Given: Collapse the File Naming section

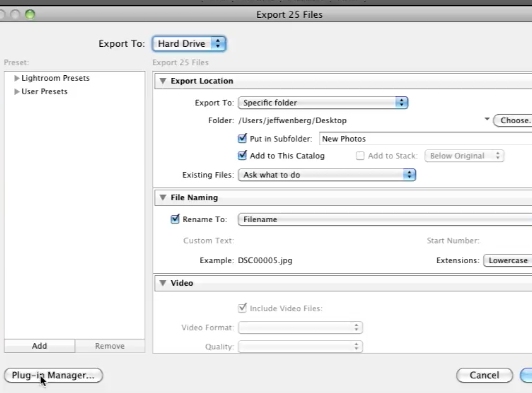Looking at the screenshot, I should 163,198.
